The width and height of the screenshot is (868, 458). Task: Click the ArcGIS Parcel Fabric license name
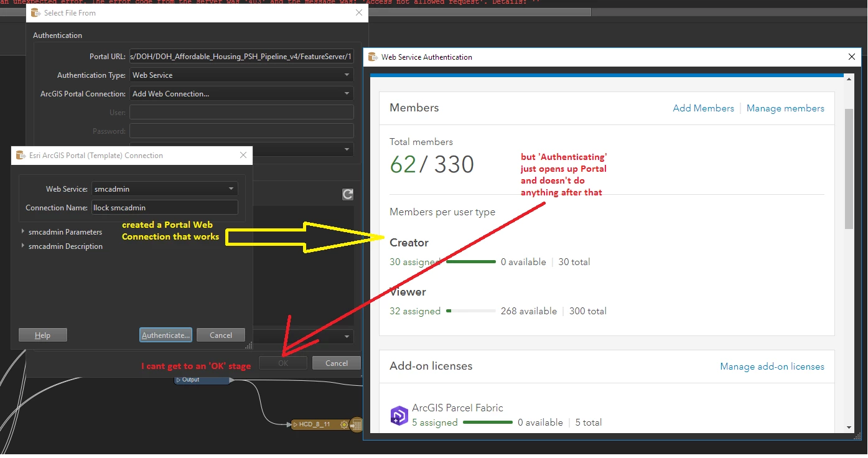pos(457,408)
